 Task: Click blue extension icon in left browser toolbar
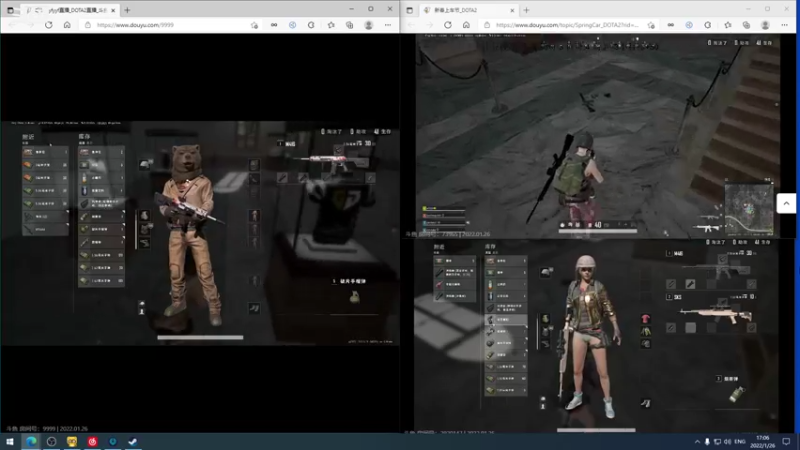coord(292,25)
